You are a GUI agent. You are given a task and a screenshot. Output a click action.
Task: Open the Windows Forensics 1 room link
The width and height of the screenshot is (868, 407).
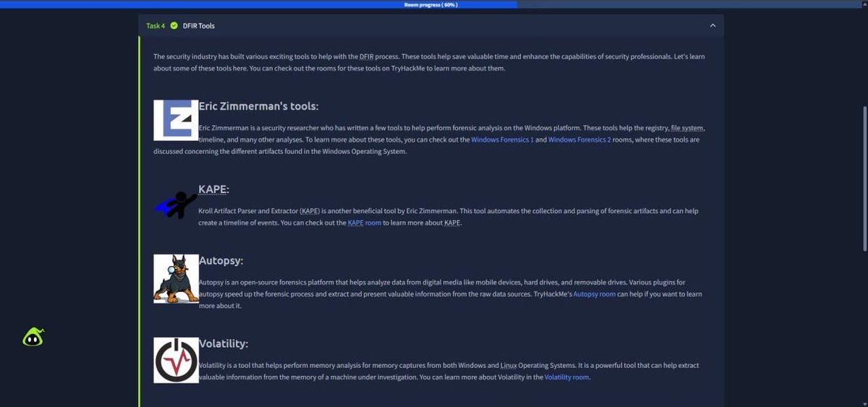tap(503, 140)
